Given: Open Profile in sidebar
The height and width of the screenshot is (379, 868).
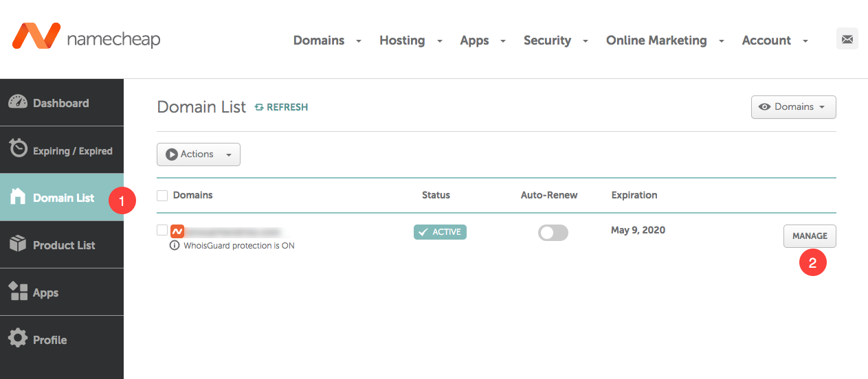Looking at the screenshot, I should click(x=62, y=339).
